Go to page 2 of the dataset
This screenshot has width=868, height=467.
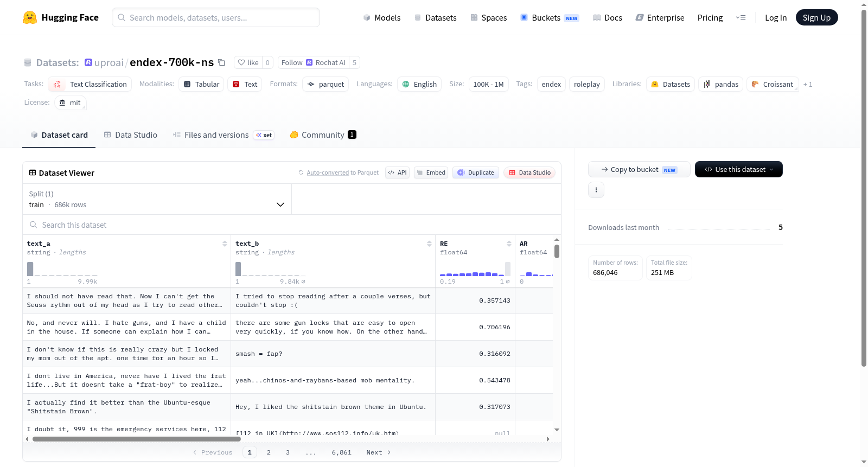click(x=269, y=452)
